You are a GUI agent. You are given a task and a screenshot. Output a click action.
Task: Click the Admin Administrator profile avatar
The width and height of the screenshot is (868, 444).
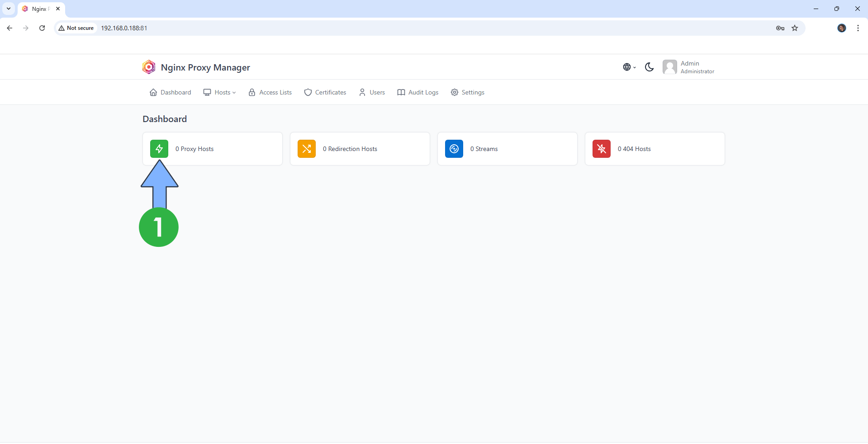(670, 66)
